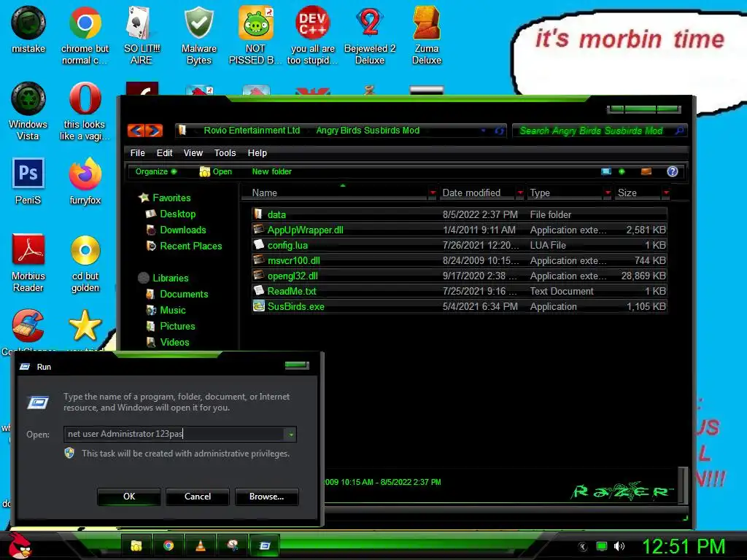Open the Size column filter dropdown

click(666, 192)
